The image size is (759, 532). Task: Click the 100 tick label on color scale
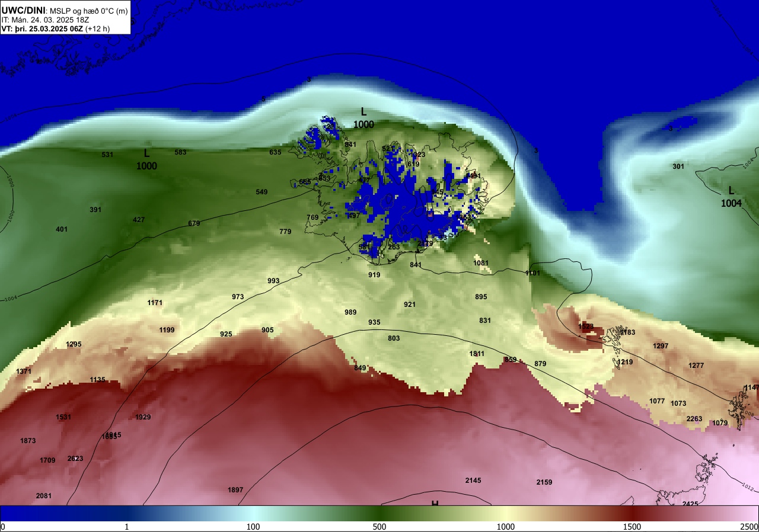253,527
